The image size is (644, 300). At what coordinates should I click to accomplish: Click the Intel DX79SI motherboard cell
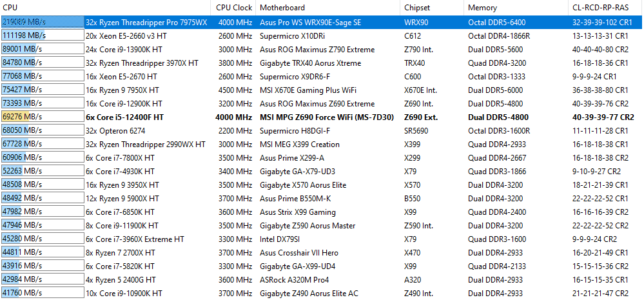click(x=280, y=239)
